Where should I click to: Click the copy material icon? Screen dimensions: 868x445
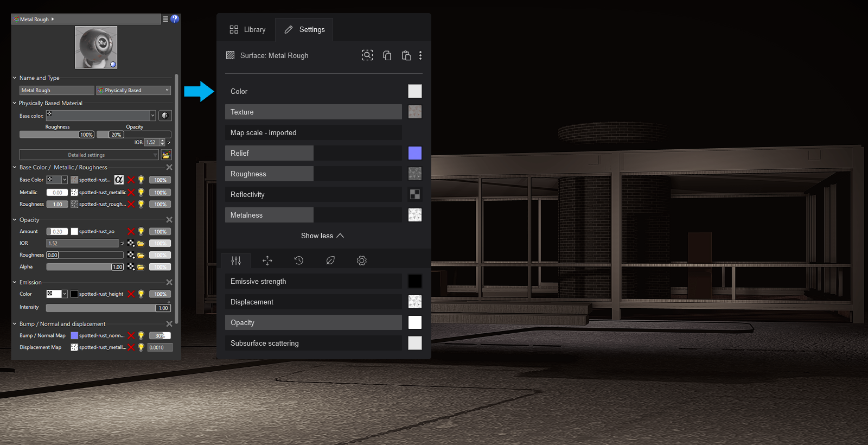(387, 55)
